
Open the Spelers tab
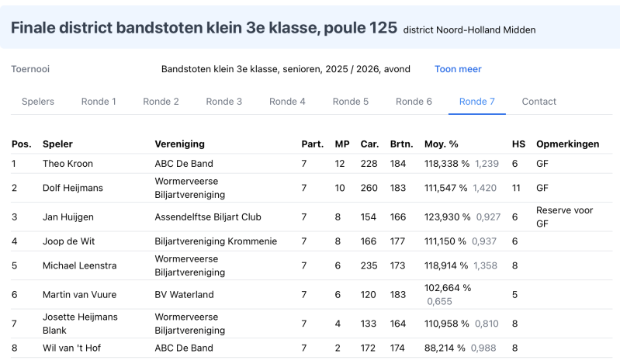(x=38, y=102)
